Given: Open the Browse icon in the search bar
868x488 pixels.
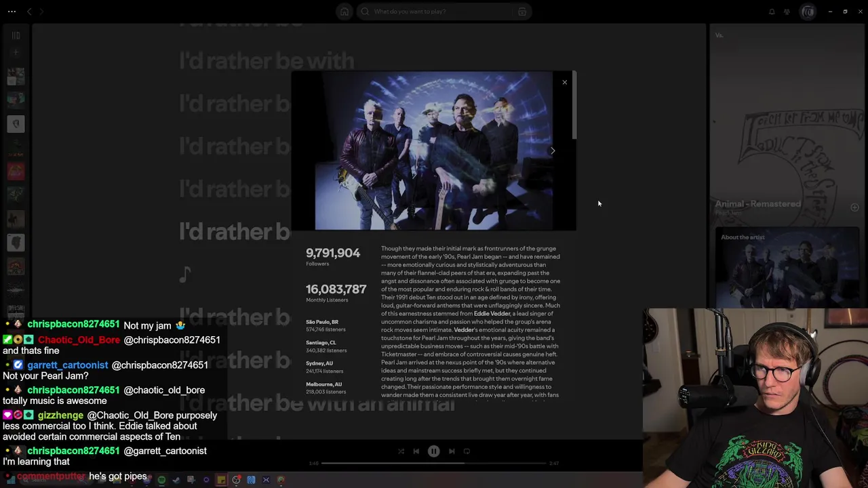Looking at the screenshot, I should (522, 12).
